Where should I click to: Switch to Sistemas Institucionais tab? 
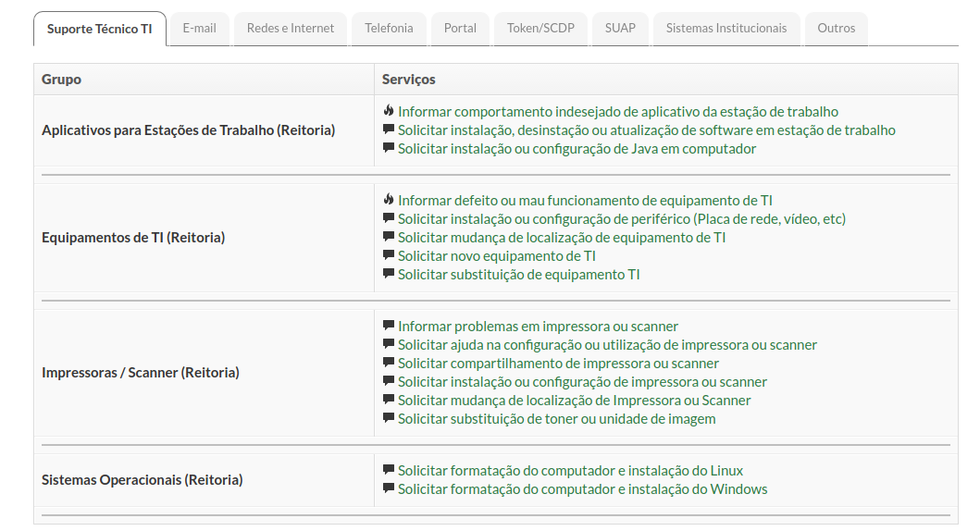click(x=726, y=28)
